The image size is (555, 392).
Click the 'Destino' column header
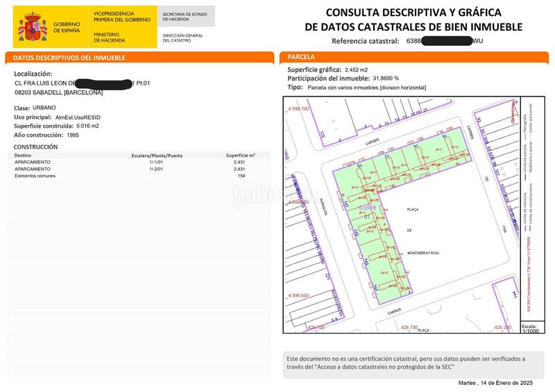23,155
